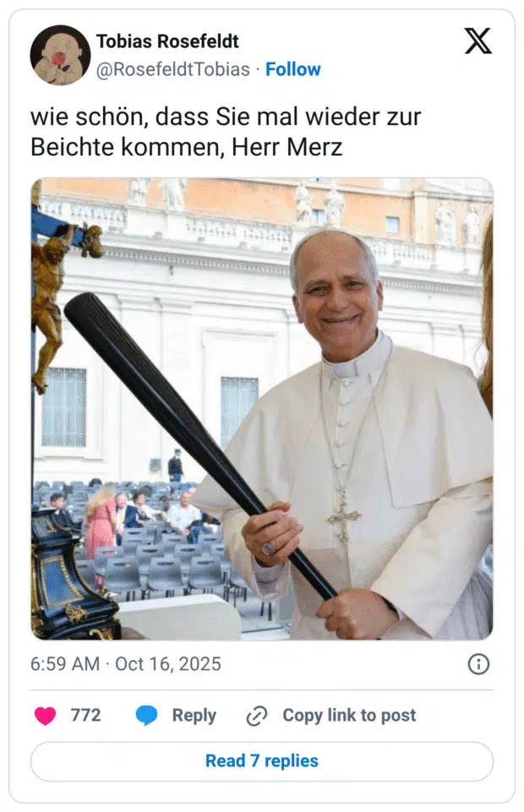Image resolution: width=524 pixels, height=812 pixels.
Task: Open Tobias Rosefeldt's profile avatar
Action: click(x=60, y=55)
